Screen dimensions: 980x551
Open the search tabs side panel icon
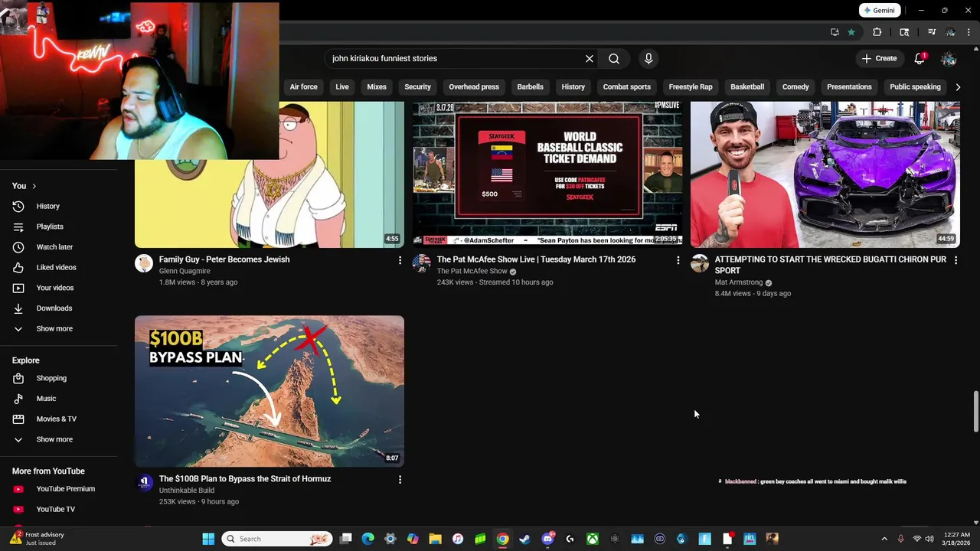(x=904, y=32)
